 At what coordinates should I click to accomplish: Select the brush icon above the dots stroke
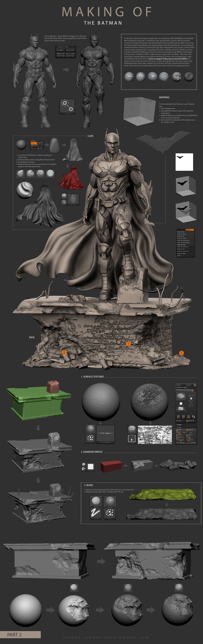[x=90, y=429]
